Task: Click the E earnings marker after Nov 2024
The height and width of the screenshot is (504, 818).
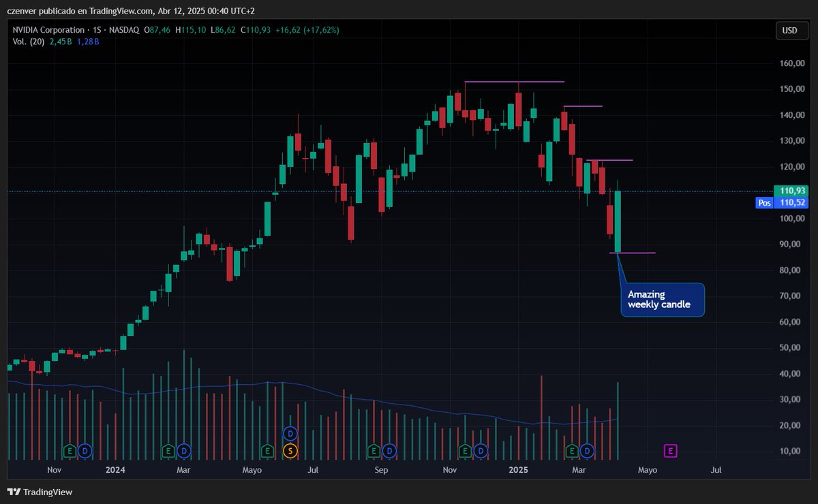Action: pyautogui.click(x=466, y=450)
